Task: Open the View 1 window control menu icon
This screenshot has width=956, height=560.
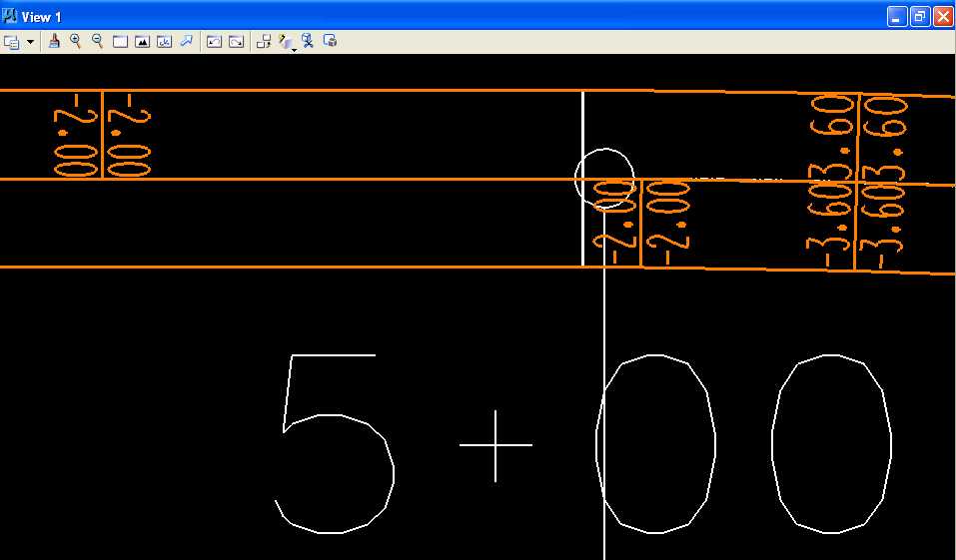Action: [10, 16]
